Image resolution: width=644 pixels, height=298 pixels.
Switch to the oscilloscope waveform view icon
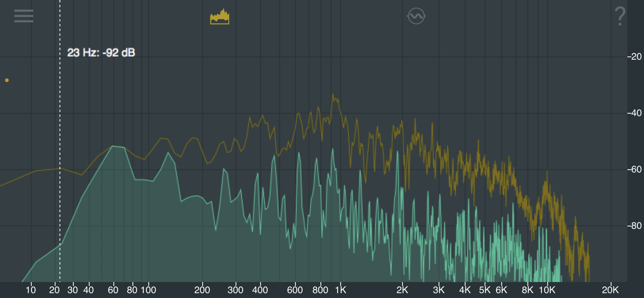416,16
